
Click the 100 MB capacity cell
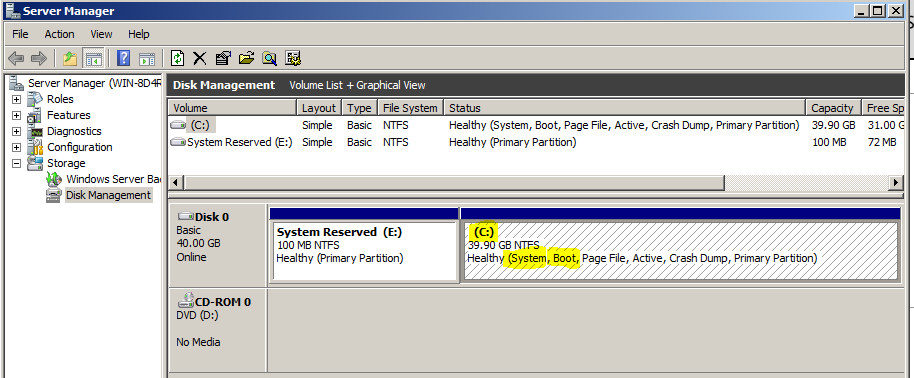pos(828,142)
